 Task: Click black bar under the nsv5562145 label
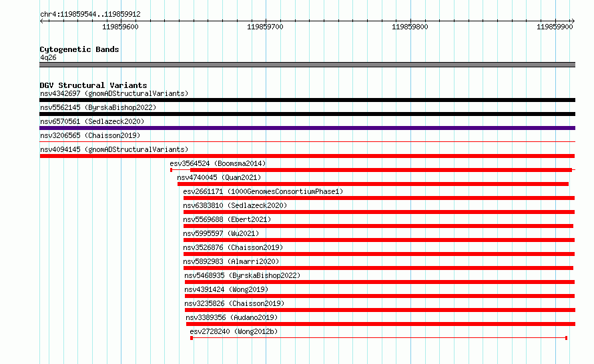click(x=307, y=114)
